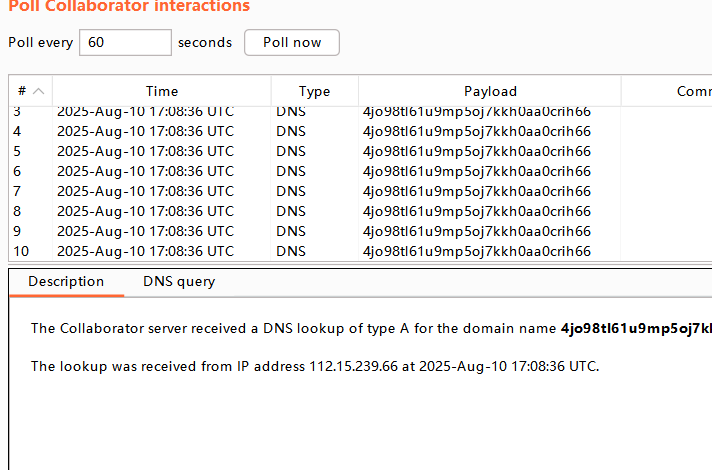Click the line showing IP address 112.15.239.66
712x470 pixels.
[x=315, y=366]
